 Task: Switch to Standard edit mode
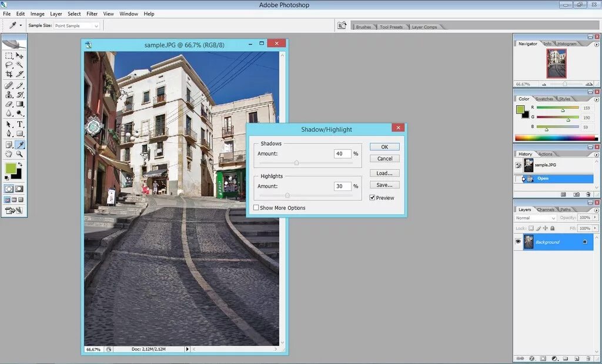[x=9, y=189]
